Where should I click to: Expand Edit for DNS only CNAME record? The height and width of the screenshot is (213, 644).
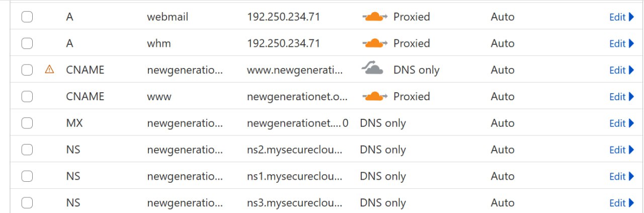(622, 70)
